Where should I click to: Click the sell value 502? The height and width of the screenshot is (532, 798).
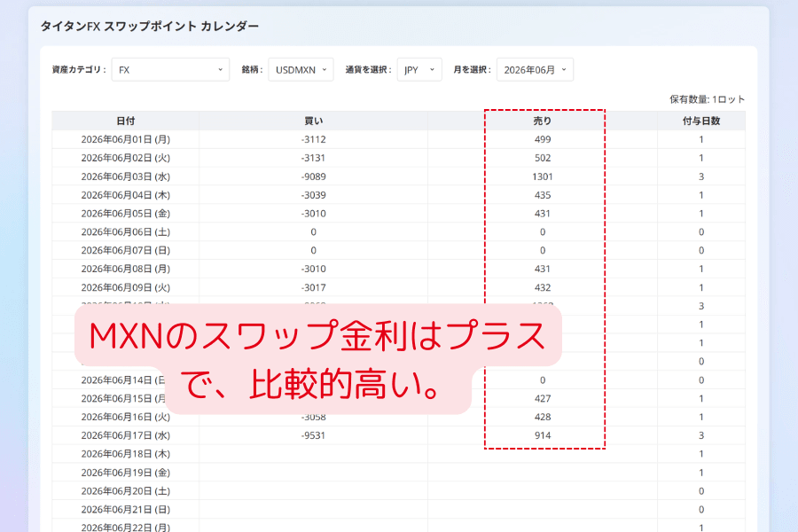pos(543,158)
